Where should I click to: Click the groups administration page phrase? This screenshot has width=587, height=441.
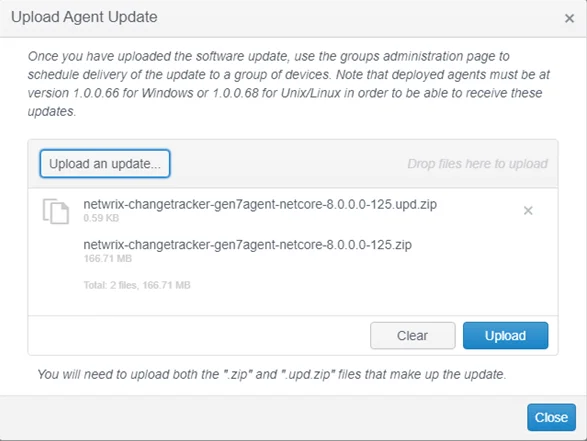click(x=418, y=56)
